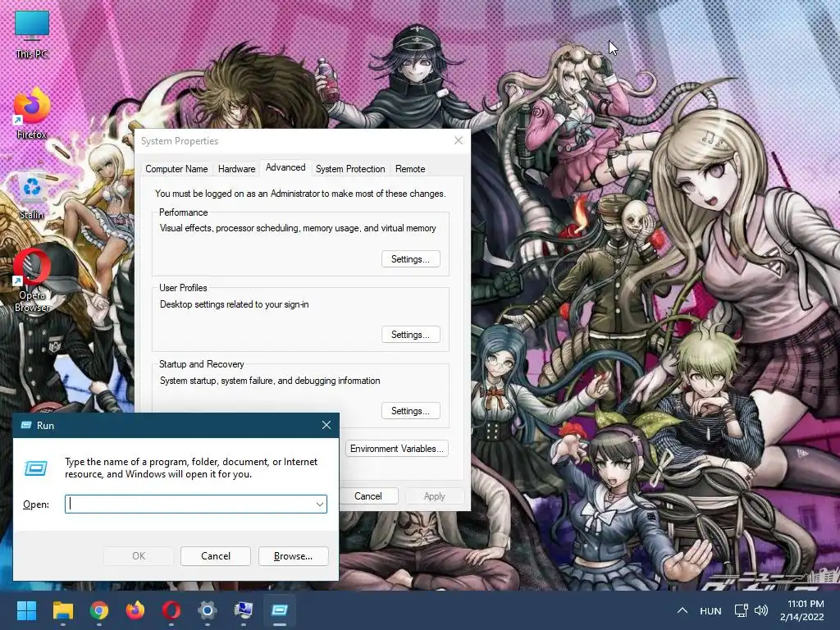Launch Firefox from the taskbar
This screenshot has height=630, width=840.
[135, 610]
